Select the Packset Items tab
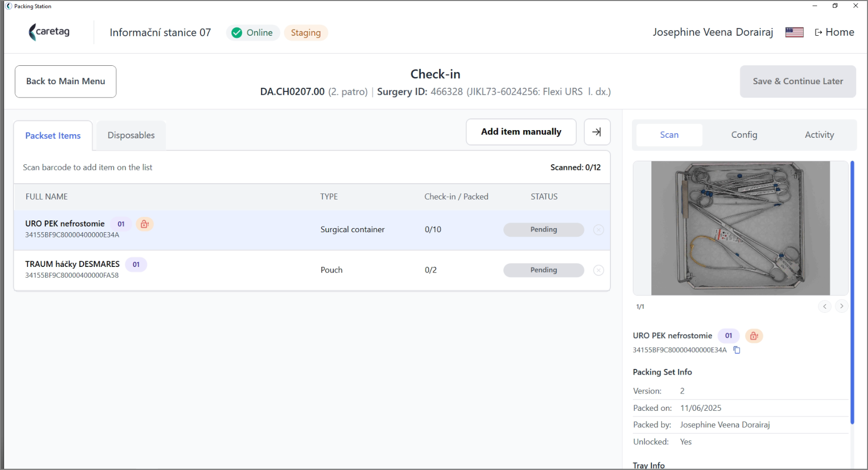The image size is (868, 470). tap(53, 136)
